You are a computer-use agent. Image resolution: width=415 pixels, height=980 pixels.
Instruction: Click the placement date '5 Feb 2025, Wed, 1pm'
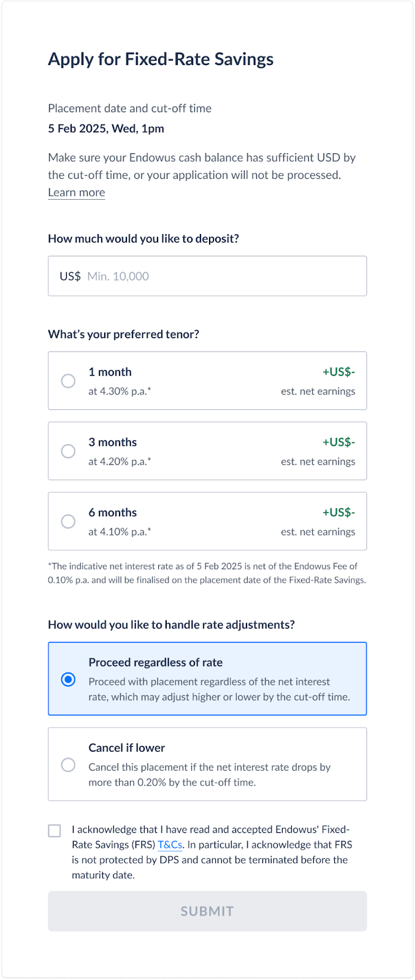pyautogui.click(x=106, y=129)
